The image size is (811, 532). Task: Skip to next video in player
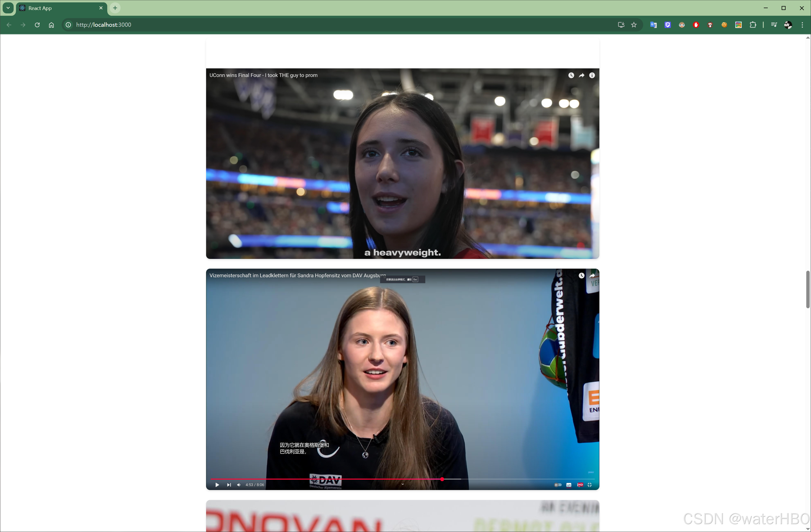tap(229, 485)
